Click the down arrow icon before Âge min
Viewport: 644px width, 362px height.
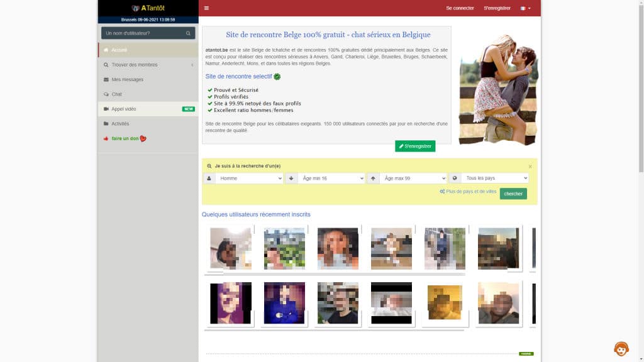coord(291,178)
